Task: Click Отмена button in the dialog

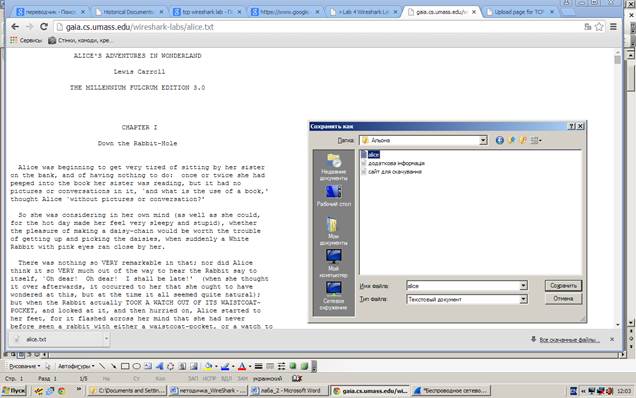Action: 563,299
